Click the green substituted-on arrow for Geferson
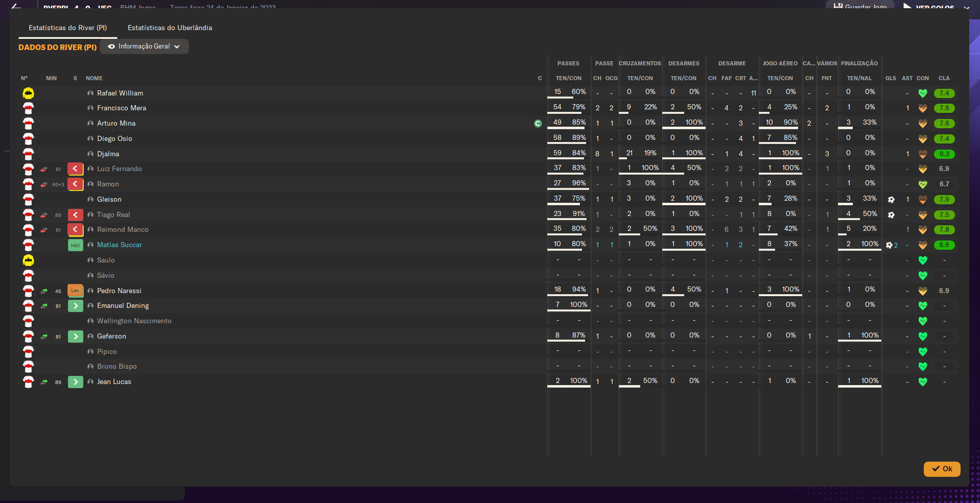Viewport: 980px width, 503px height. (76, 336)
